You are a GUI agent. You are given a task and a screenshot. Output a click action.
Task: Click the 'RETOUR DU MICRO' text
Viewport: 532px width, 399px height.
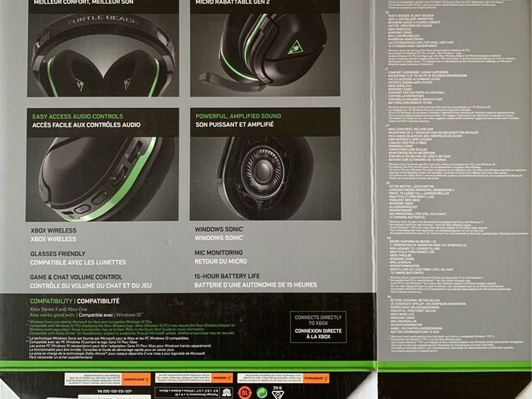pos(221,261)
